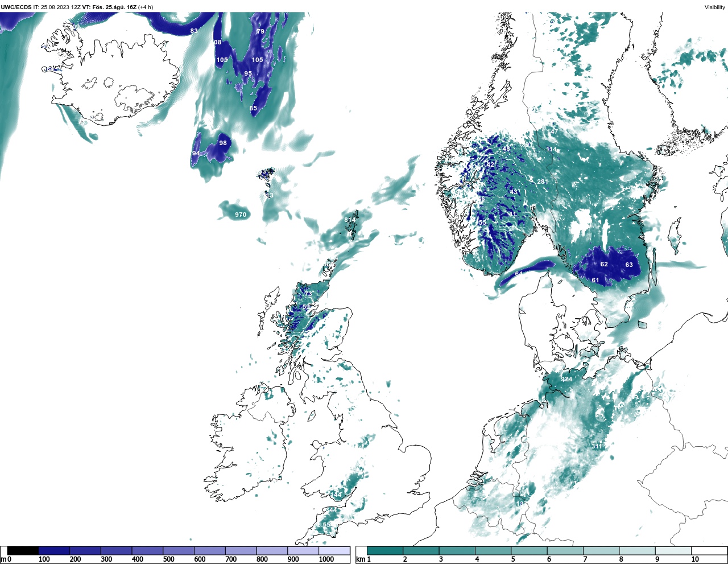Click the '62' value over southern Sweden

[604, 264]
